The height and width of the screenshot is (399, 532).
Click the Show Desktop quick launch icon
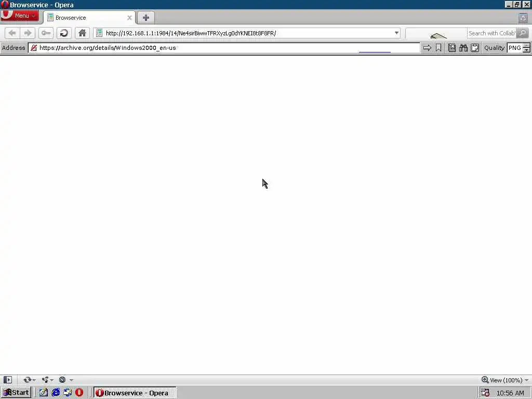(44, 393)
